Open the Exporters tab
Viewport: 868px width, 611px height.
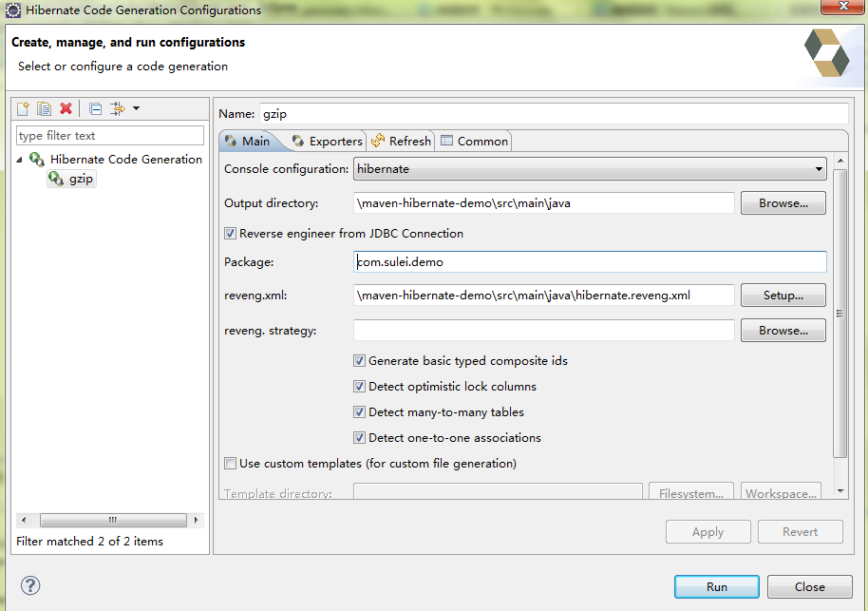click(x=327, y=142)
